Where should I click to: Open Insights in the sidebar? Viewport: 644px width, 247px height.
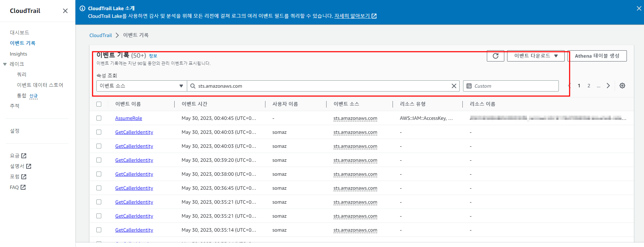click(19, 54)
